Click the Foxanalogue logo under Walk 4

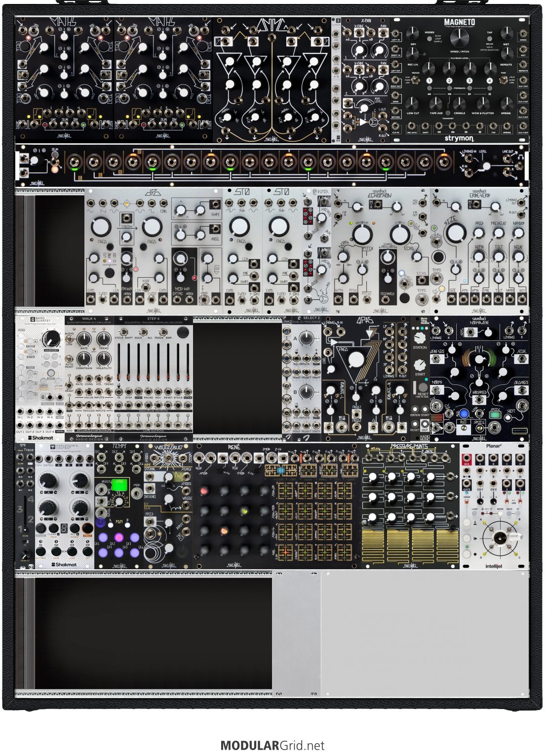89,437
